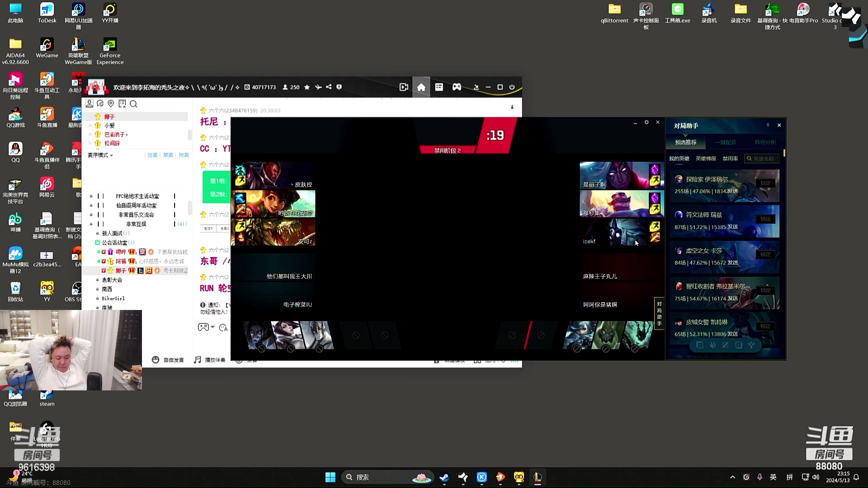Click the location pin icon above user list

111,104
